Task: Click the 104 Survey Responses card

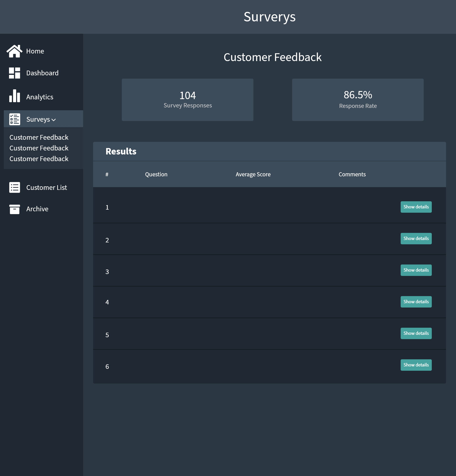Action: tap(187, 100)
